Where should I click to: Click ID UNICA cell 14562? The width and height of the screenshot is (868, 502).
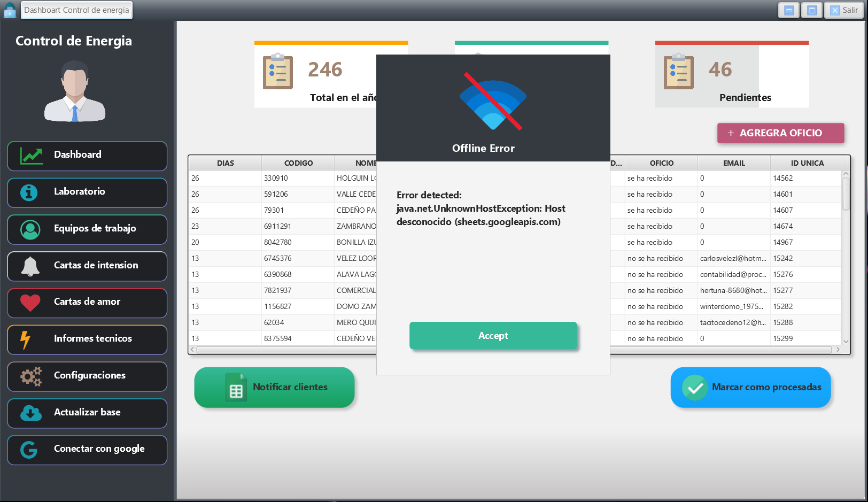807,179
